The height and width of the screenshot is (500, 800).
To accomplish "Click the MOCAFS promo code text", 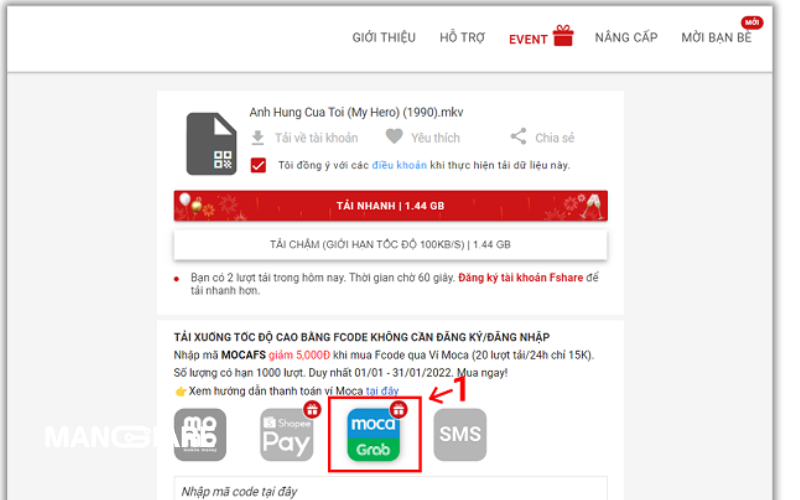I will point(243,355).
